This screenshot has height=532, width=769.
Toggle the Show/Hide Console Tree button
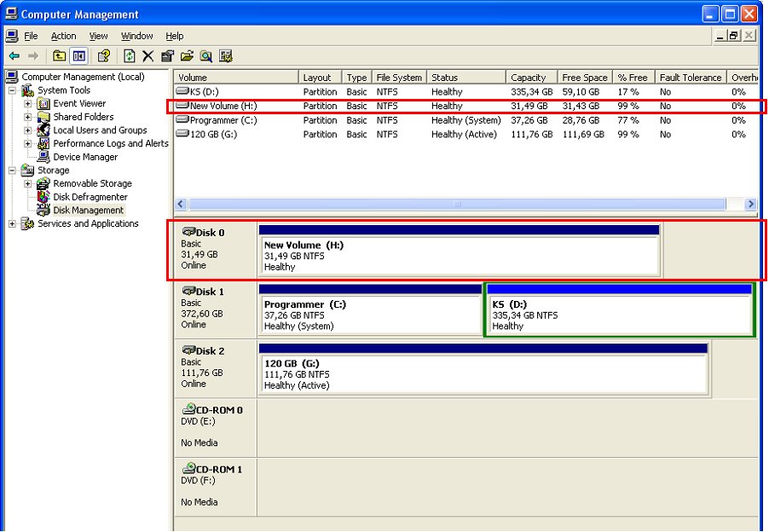click(x=78, y=56)
